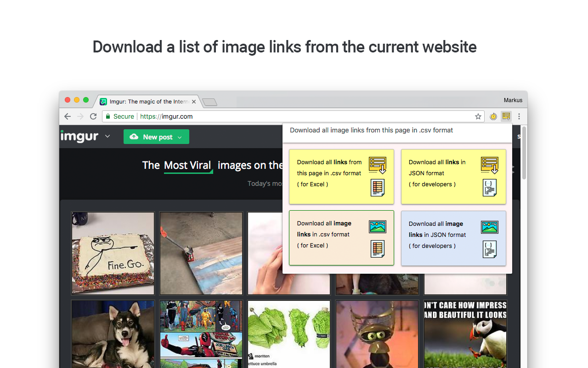
Task: Click download list icon in links CSV card
Action: 378,165
